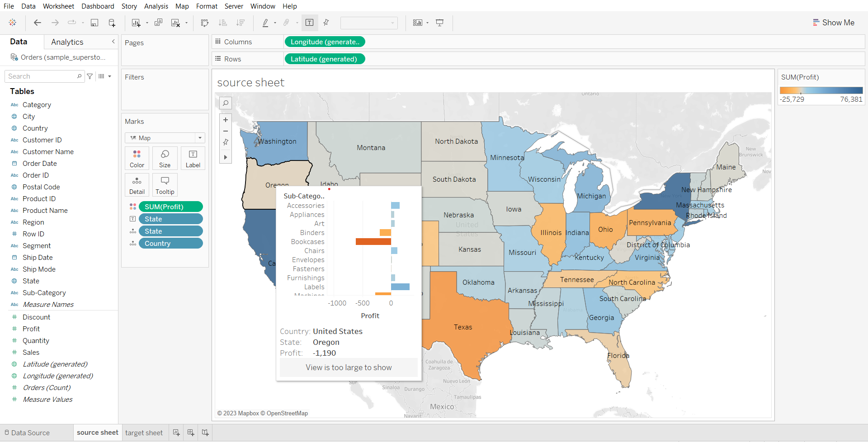Click the Undo back arrow
Viewport: 868px width, 442px height.
click(x=38, y=23)
